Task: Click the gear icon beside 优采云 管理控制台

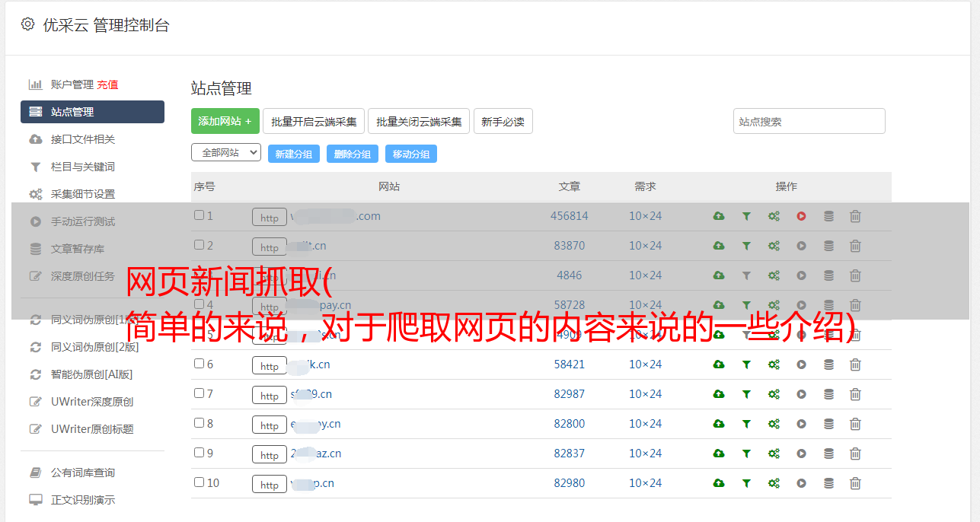Action: click(x=27, y=24)
